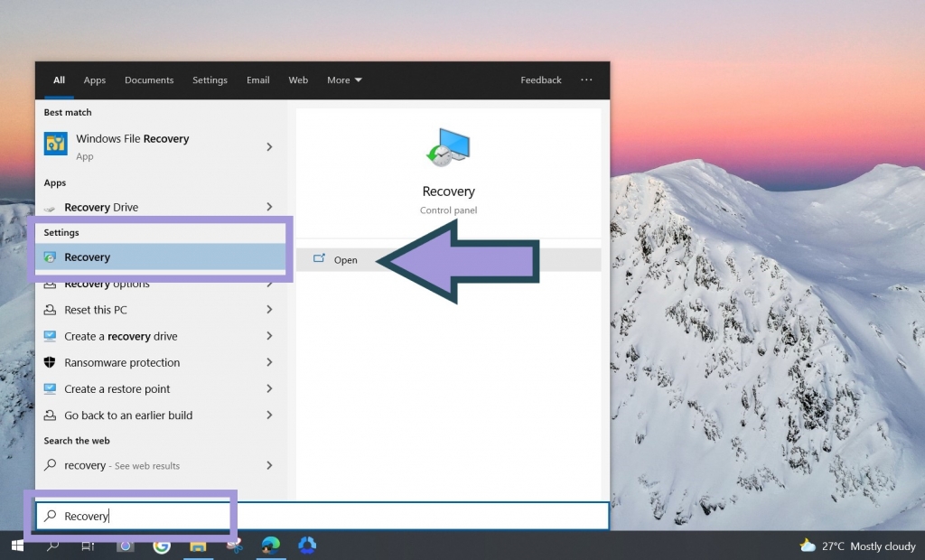
Task: Switch to the Settings search tab
Action: tap(210, 80)
